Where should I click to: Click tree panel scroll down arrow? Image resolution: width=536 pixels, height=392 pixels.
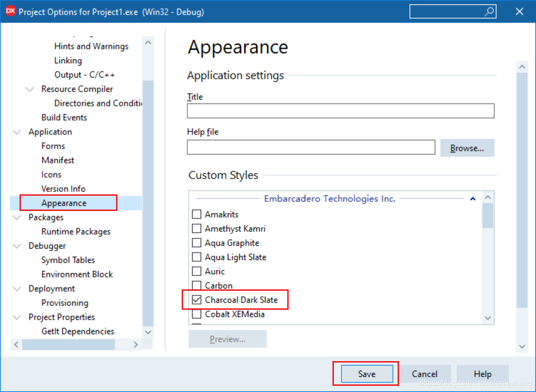pos(148,332)
